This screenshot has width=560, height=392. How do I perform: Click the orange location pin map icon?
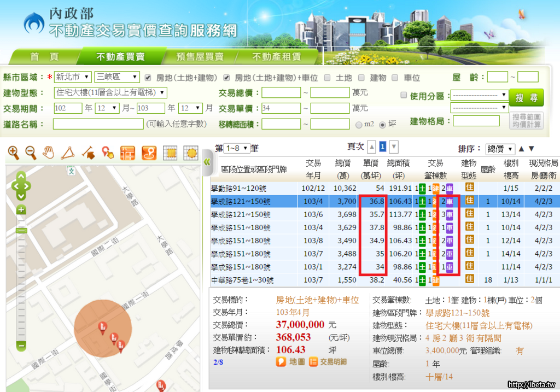tap(149, 153)
